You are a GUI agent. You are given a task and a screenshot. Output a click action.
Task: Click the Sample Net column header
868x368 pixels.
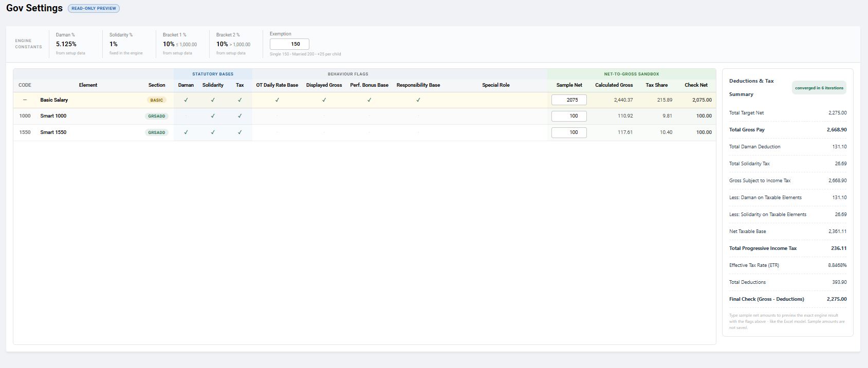click(569, 85)
